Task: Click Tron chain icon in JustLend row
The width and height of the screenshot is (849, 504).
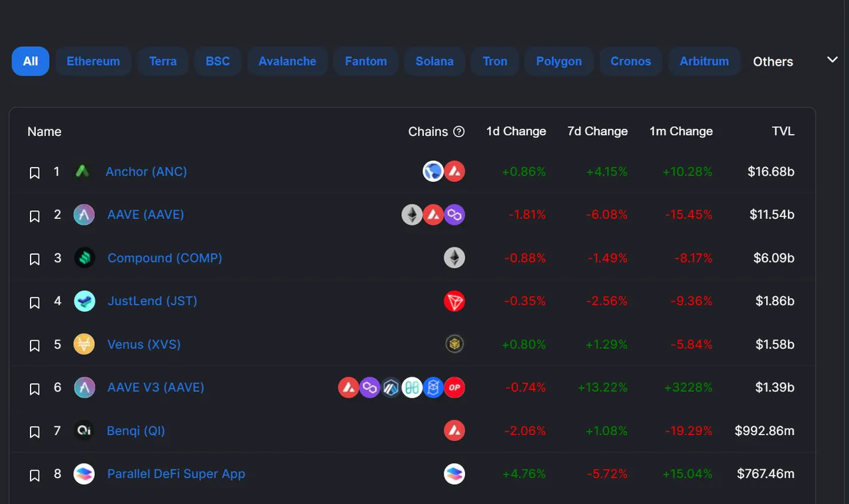Action: click(454, 301)
